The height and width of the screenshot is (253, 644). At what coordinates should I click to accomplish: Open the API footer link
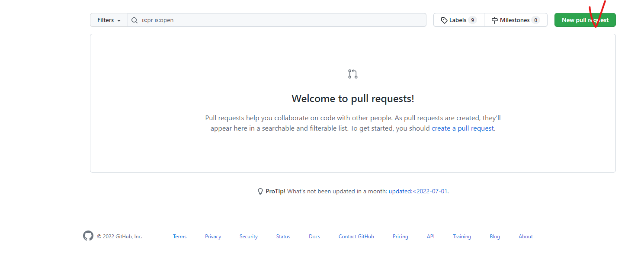[x=430, y=237]
